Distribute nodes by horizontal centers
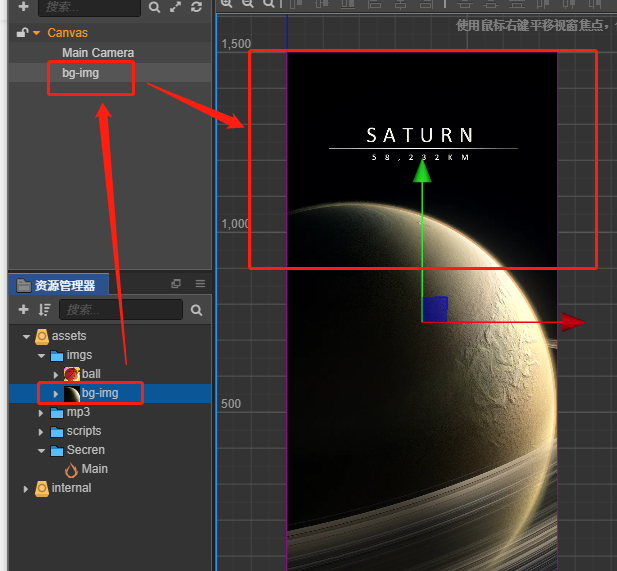The height and width of the screenshot is (571, 617). (569, 4)
